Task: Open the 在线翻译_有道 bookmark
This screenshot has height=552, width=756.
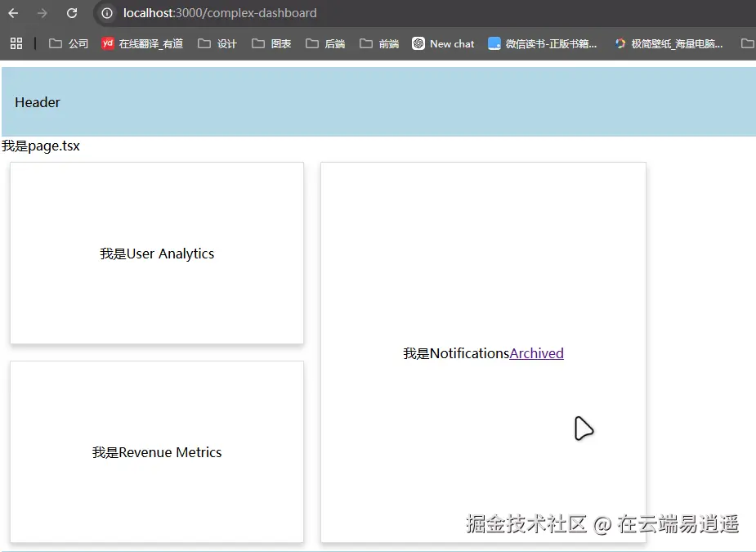Action: 142,44
